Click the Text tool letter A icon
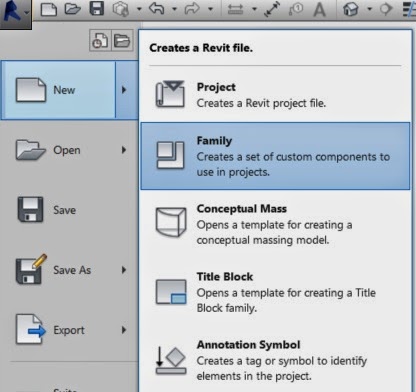Viewport: 416px width, 392px height. (x=319, y=9)
